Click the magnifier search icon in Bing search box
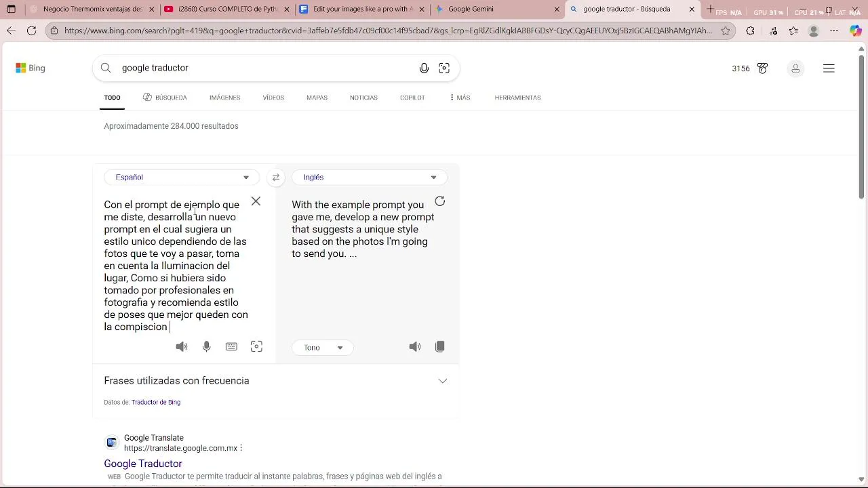The image size is (868, 488). (x=106, y=68)
